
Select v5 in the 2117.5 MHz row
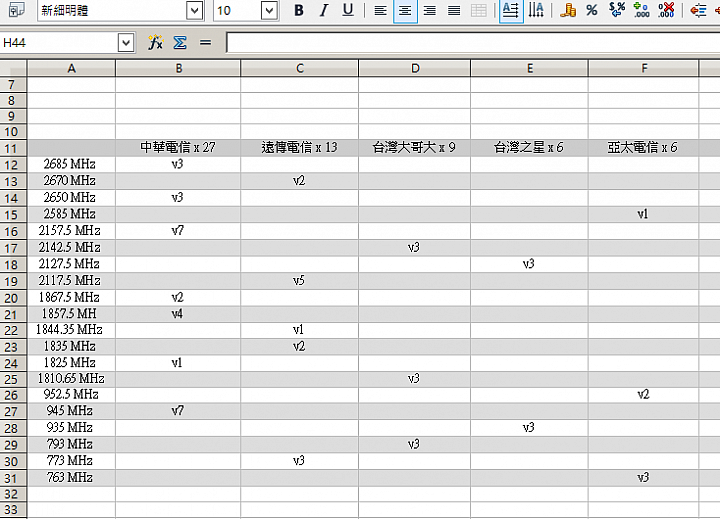(x=299, y=281)
